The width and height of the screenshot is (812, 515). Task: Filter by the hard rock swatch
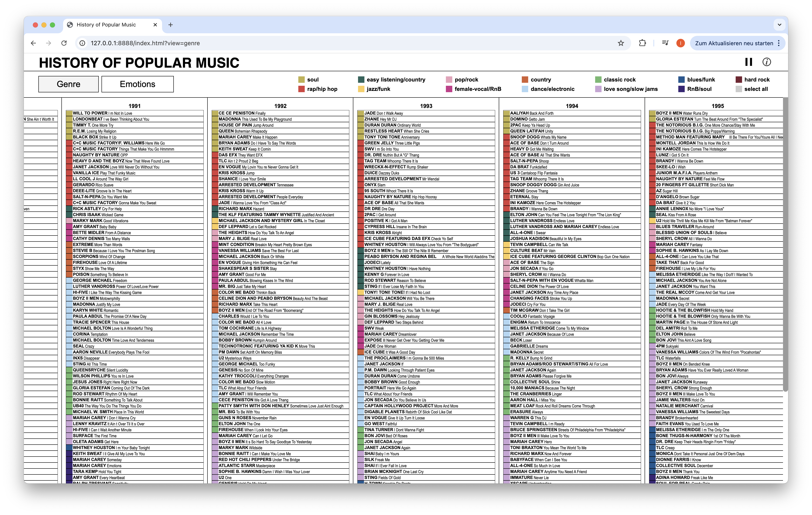[x=739, y=80]
